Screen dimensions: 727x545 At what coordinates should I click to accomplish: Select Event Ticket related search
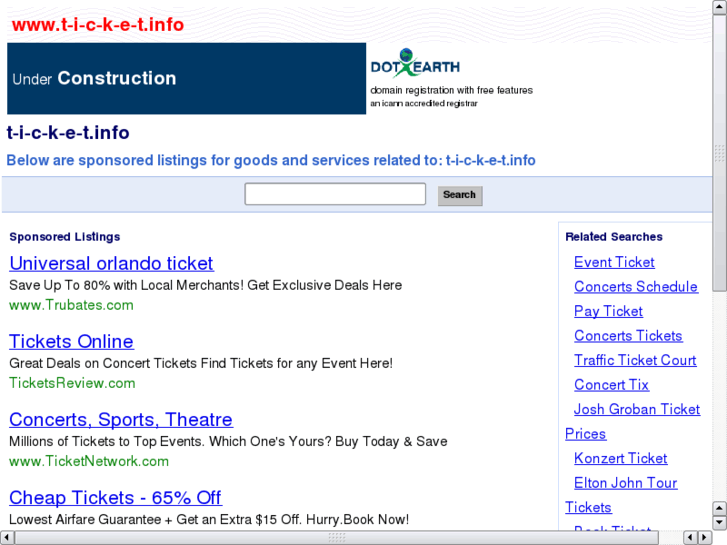point(614,263)
